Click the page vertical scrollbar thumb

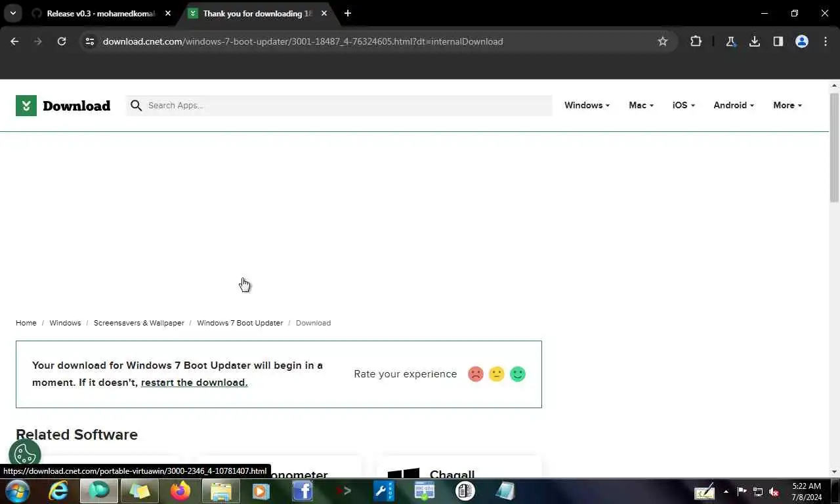pyautogui.click(x=835, y=148)
